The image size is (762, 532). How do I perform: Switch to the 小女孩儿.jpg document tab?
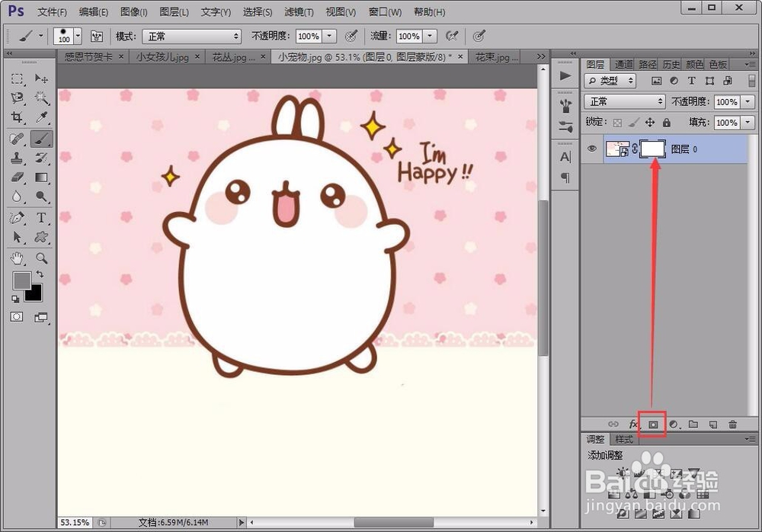pyautogui.click(x=162, y=57)
